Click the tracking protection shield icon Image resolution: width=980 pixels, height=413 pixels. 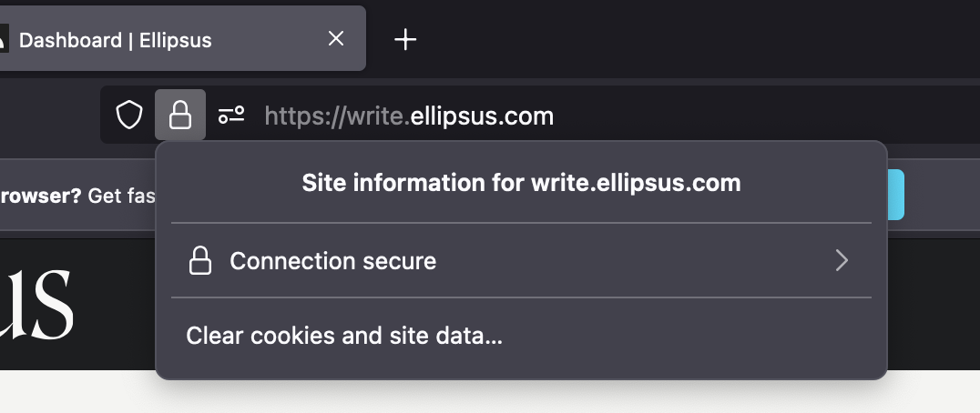point(129,116)
